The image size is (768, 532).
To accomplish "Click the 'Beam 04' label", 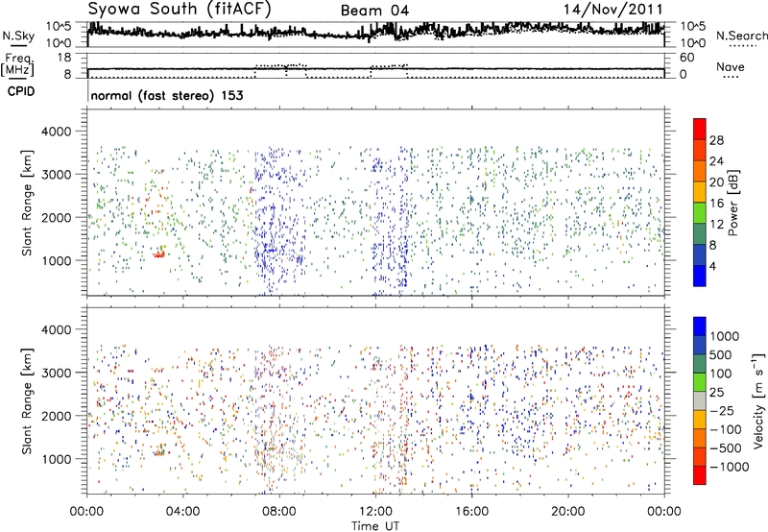I will [374, 11].
